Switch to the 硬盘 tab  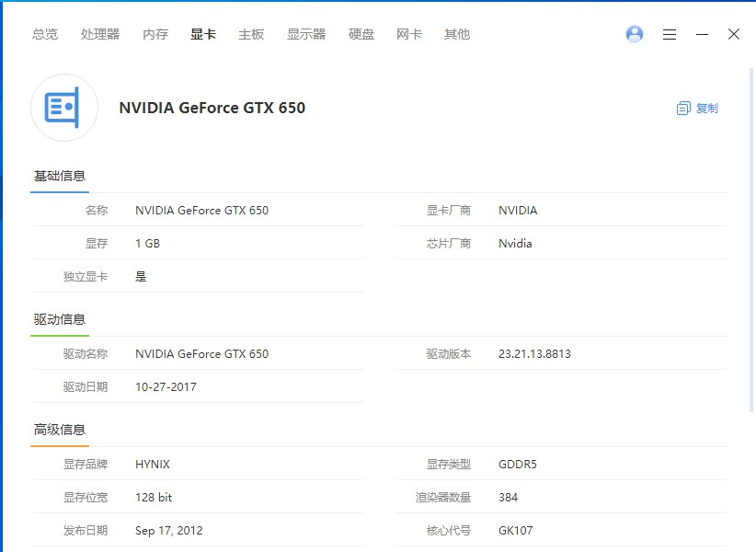pyautogui.click(x=361, y=34)
